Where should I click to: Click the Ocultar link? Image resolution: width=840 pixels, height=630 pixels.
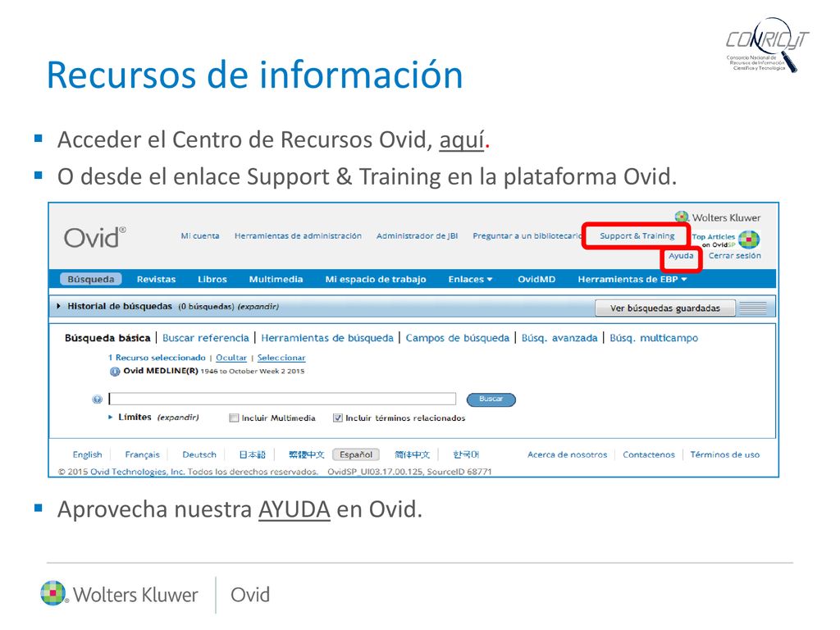(x=231, y=358)
